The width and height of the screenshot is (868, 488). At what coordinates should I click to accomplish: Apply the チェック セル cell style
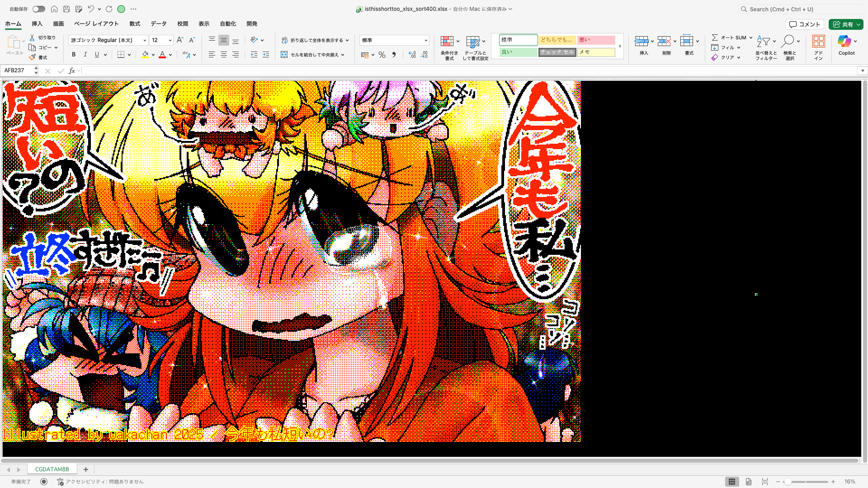point(557,52)
